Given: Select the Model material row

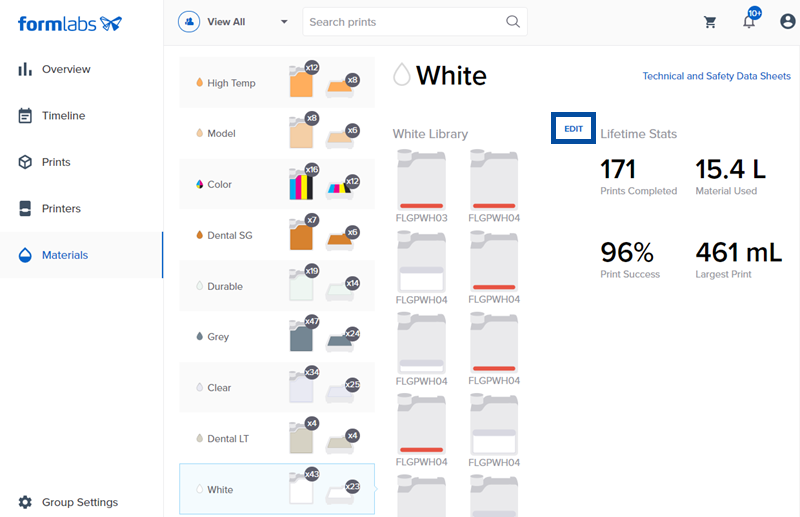Looking at the screenshot, I should pos(277,133).
